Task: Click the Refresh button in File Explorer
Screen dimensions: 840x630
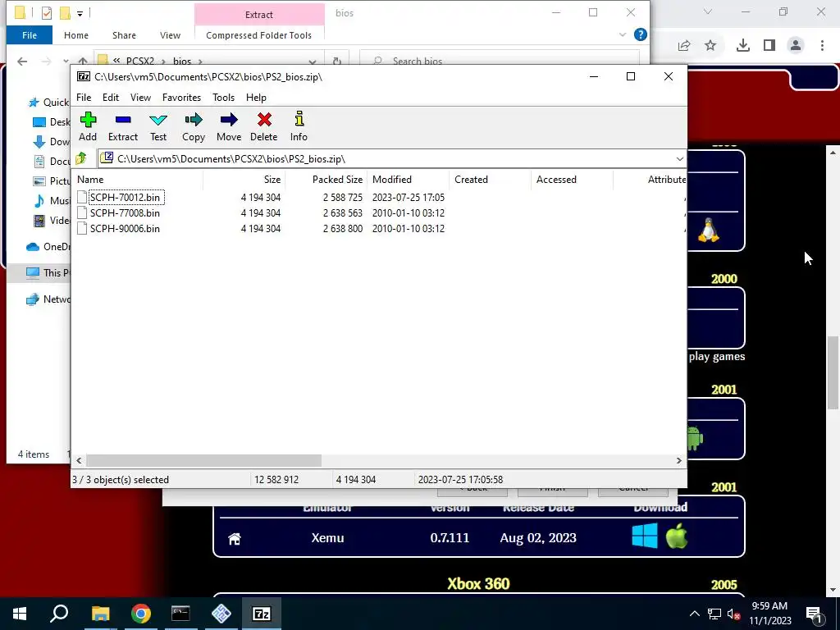Action: pos(337,61)
